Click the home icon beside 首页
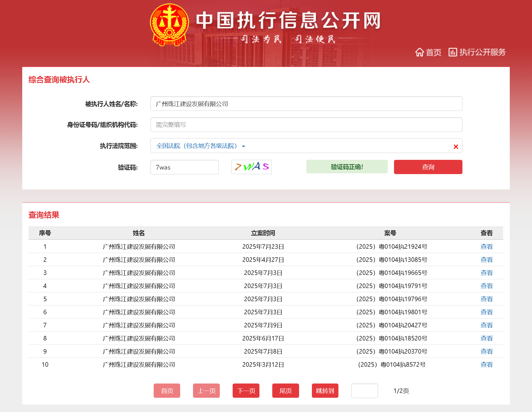 (419, 52)
